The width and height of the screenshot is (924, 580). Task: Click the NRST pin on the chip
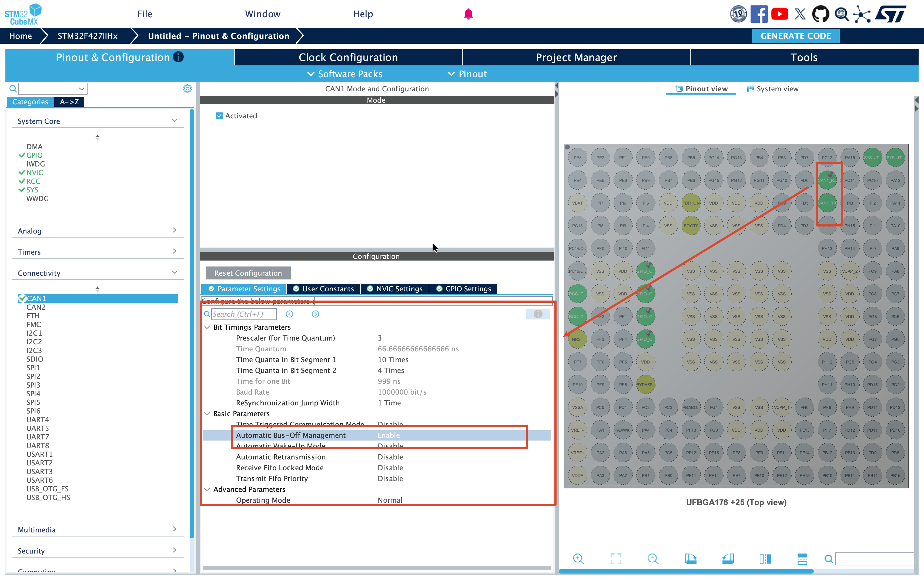(x=577, y=339)
